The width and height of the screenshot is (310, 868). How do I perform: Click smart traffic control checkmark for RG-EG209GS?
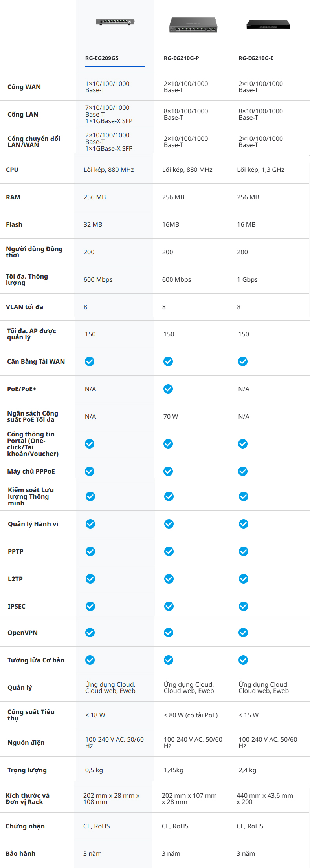(x=90, y=496)
